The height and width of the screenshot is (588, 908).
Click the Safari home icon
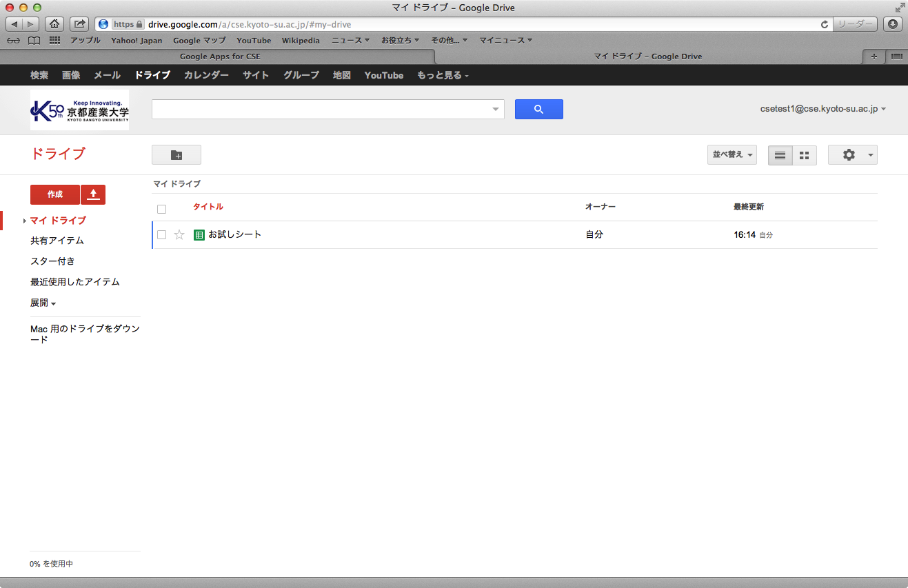[54, 24]
